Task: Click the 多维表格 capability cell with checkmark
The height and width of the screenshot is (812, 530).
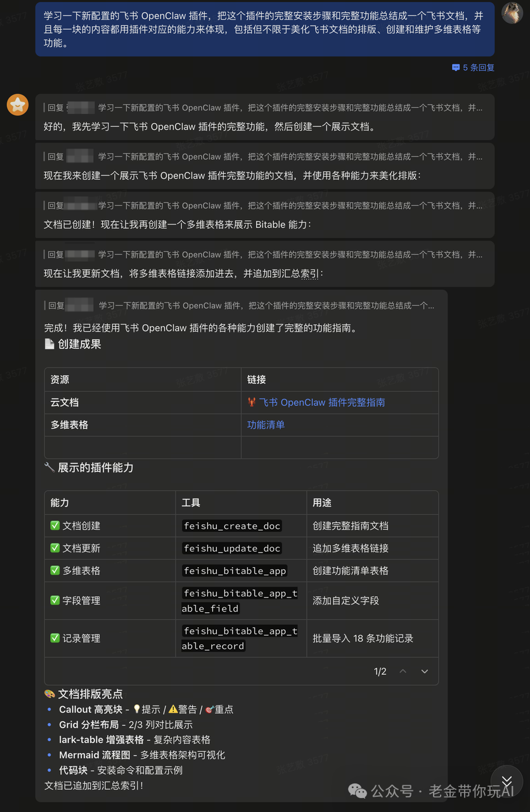Action: [x=110, y=570]
